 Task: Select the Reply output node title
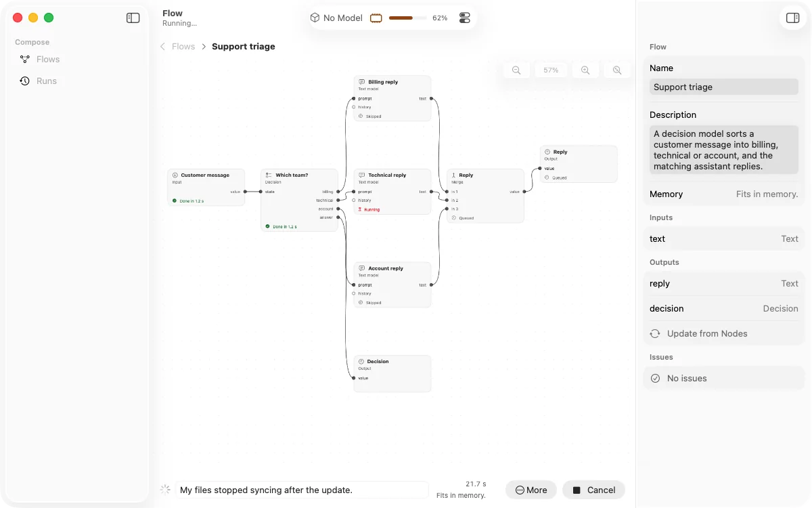tap(560, 152)
